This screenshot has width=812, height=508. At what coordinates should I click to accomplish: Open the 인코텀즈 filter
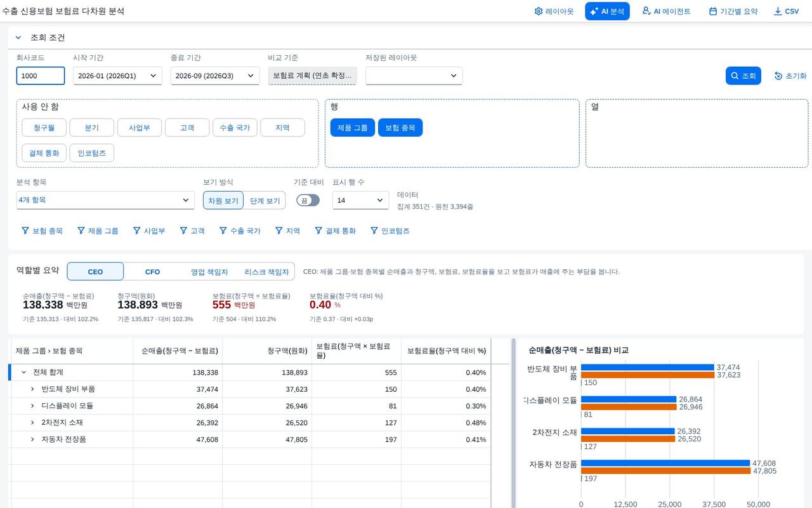coord(390,231)
